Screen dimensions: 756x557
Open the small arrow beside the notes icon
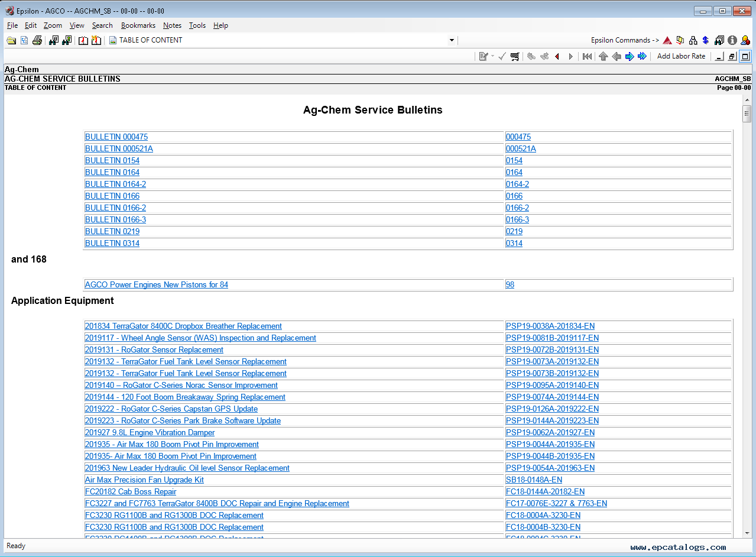(x=492, y=56)
